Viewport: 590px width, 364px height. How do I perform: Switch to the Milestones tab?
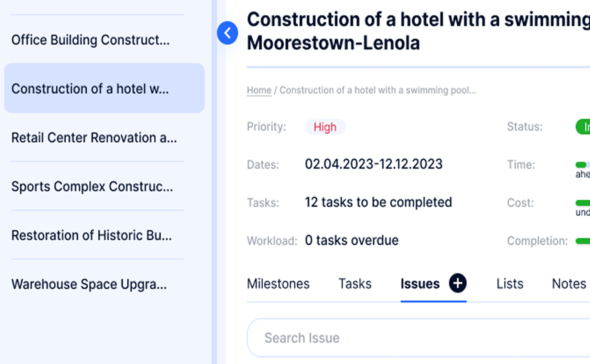pyautogui.click(x=278, y=284)
